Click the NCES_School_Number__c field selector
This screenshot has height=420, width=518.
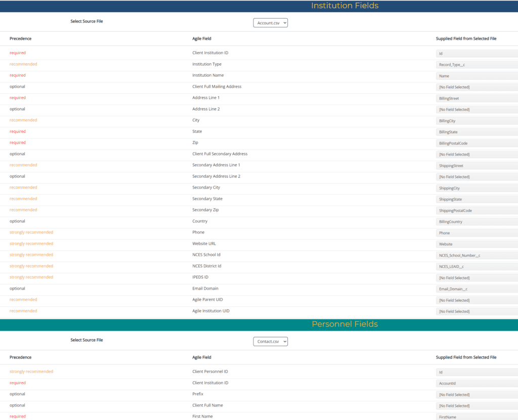[x=477, y=255]
